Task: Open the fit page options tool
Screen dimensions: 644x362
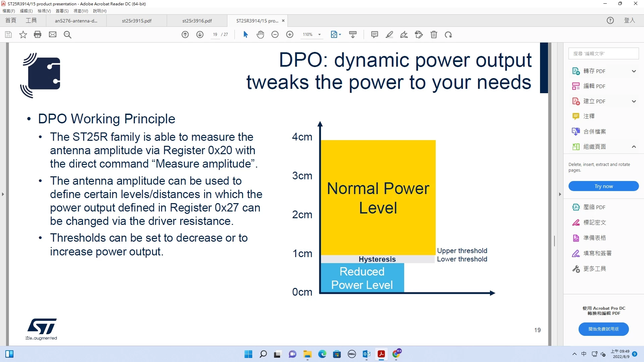Action: click(x=336, y=35)
